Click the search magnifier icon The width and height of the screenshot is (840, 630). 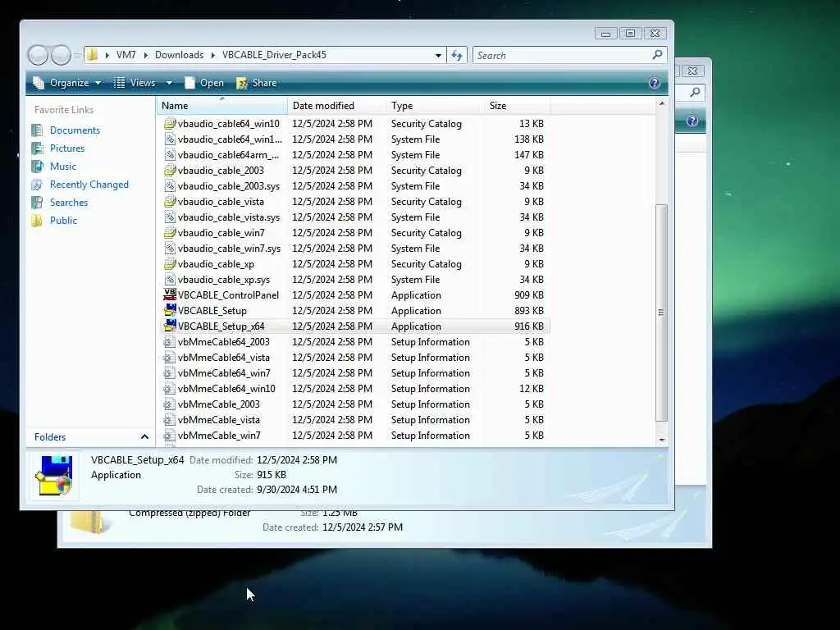point(657,55)
